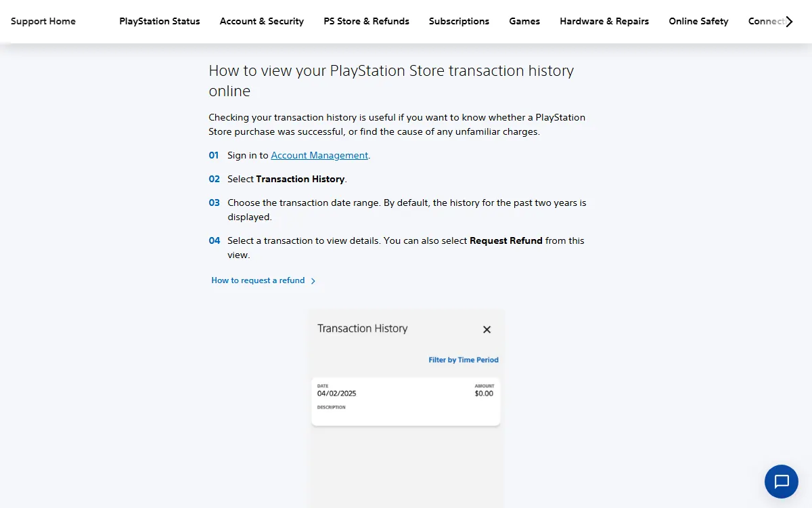Image resolution: width=812 pixels, height=508 pixels.
Task: Click bold Transaction History text in step 02
Action: 300,179
